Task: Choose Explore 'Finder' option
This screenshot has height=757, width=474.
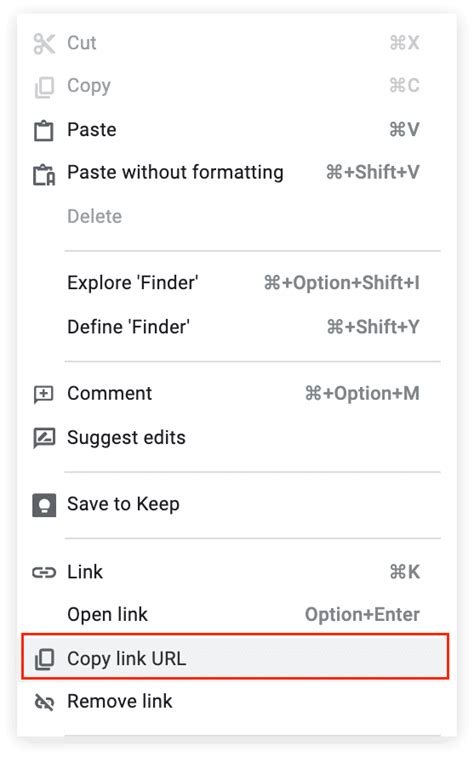Action: pos(237,282)
